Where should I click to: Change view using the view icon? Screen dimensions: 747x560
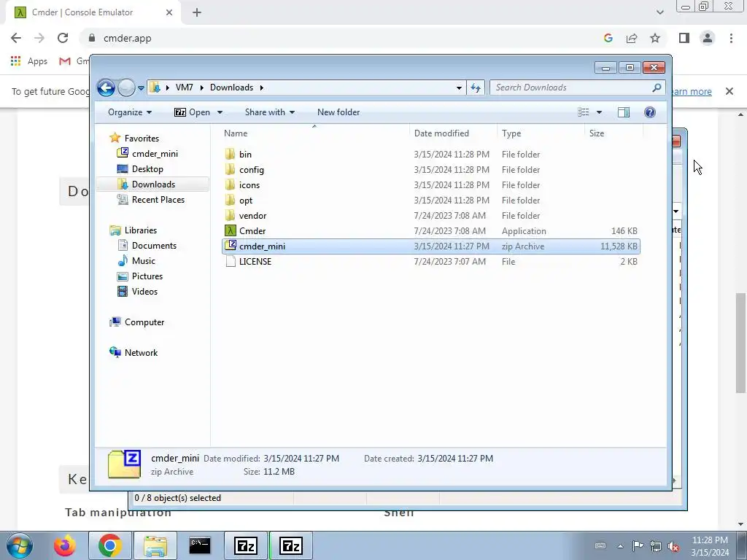coord(584,112)
